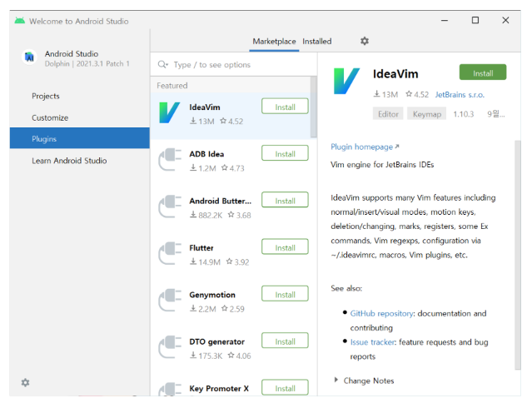The width and height of the screenshot is (532, 408).
Task: Open the Plugin homepage link
Action: (x=365, y=147)
